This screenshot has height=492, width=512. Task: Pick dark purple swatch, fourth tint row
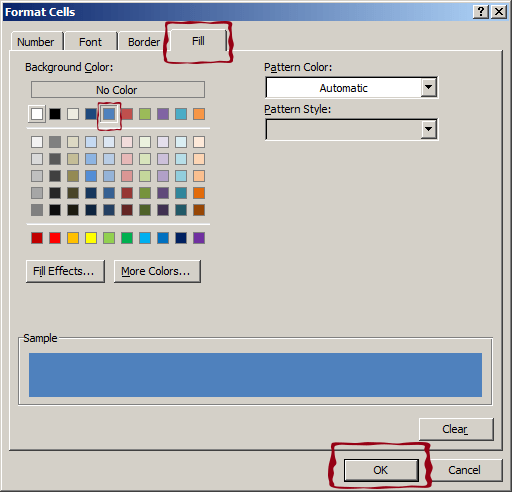(163, 193)
